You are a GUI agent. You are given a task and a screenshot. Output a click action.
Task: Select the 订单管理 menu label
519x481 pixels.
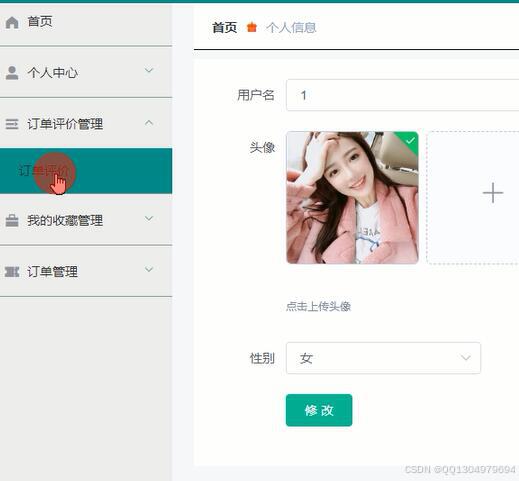(53, 272)
